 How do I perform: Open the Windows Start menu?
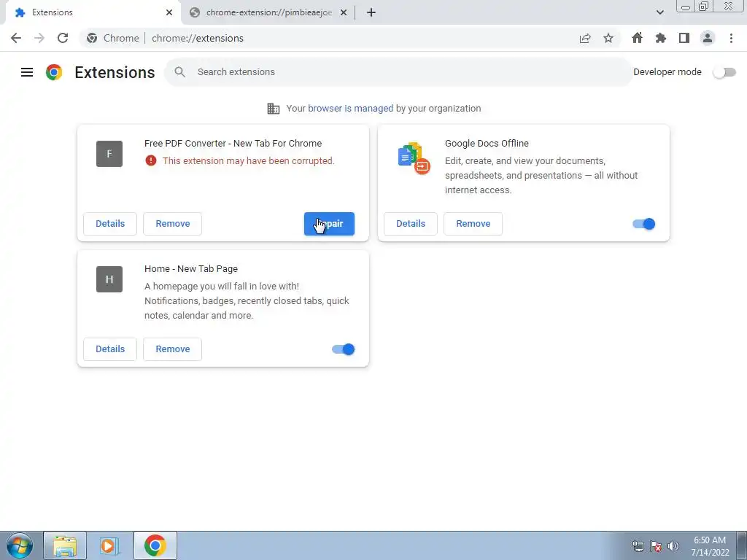pyautogui.click(x=20, y=545)
